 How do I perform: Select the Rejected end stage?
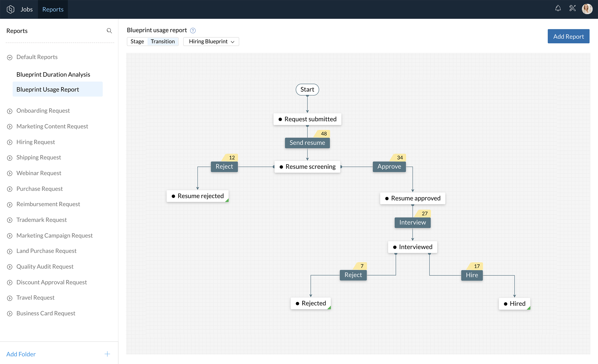[311, 303]
